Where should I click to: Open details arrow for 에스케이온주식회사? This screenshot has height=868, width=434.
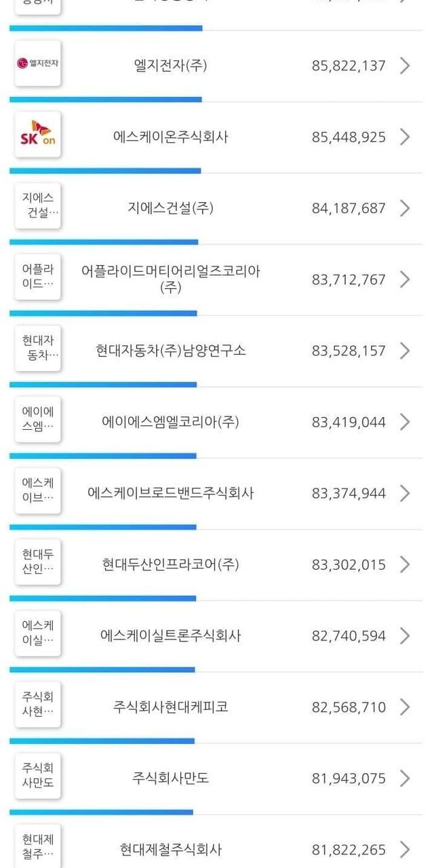tap(405, 137)
